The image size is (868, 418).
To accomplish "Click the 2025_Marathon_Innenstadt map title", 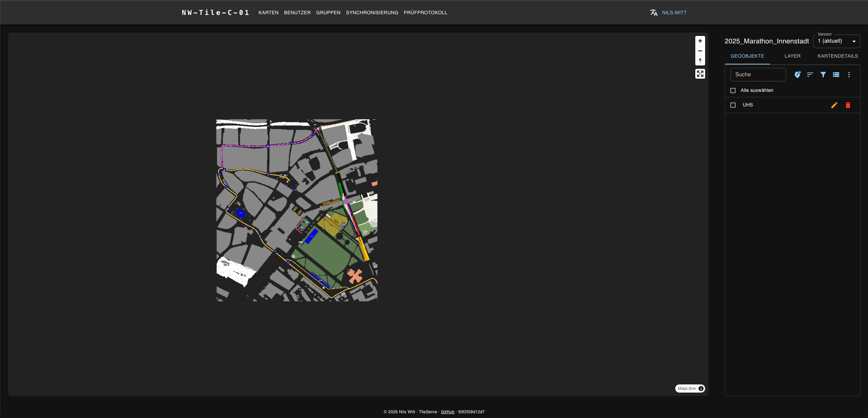I will [767, 41].
